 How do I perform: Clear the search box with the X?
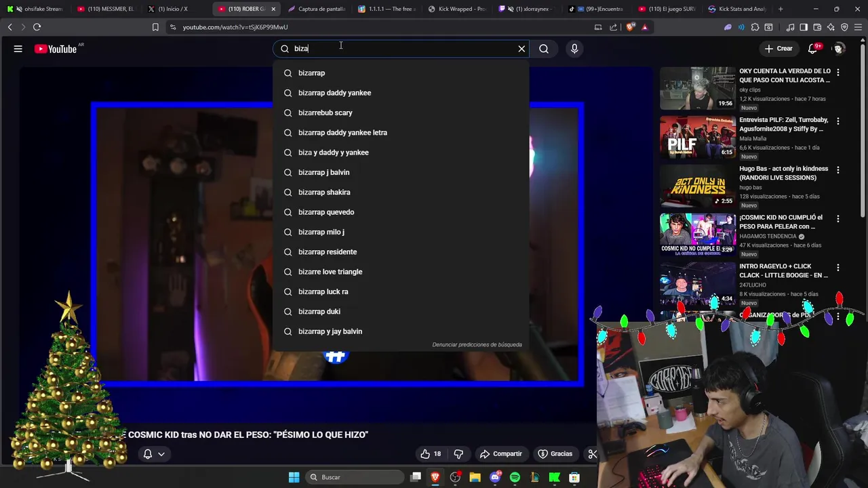(x=521, y=49)
